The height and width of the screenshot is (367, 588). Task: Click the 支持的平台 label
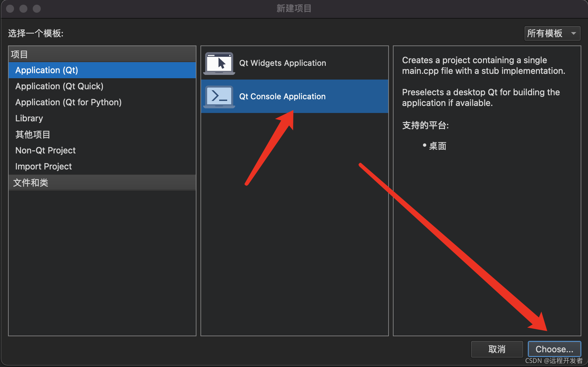pos(425,125)
